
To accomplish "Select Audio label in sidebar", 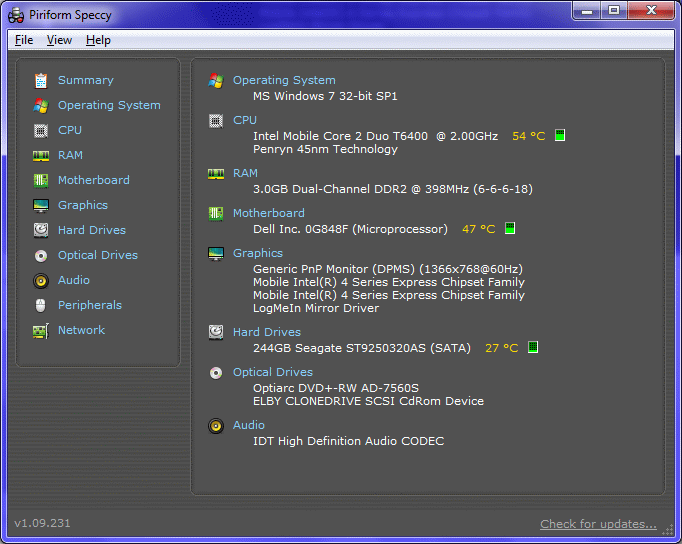I will point(74,280).
